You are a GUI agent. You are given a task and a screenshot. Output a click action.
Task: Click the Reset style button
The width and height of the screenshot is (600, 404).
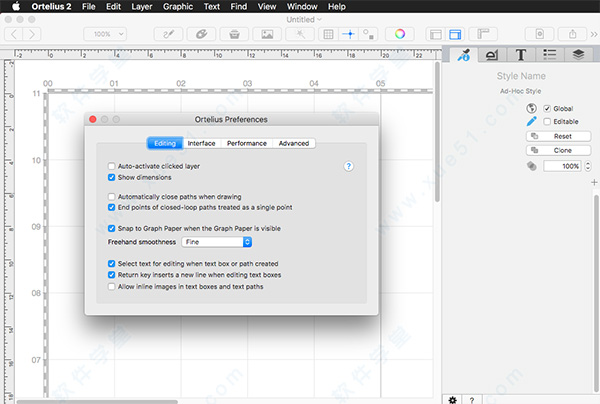pos(558,136)
